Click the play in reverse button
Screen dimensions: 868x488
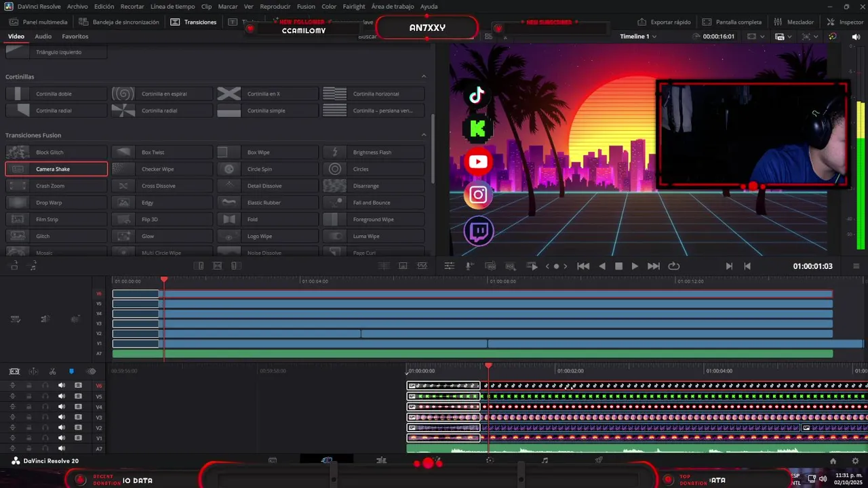602,266
